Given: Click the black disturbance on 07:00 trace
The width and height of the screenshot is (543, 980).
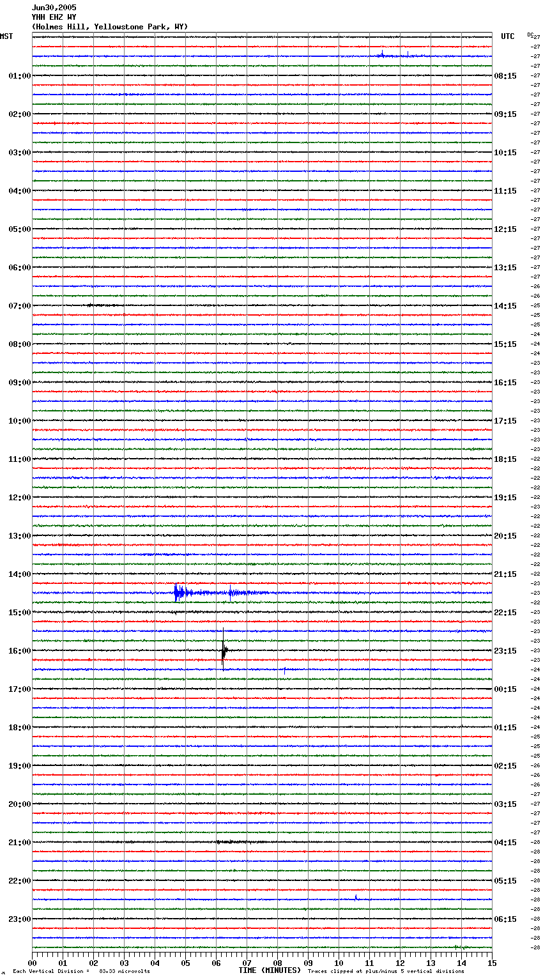Looking at the screenshot, I should 102,305.
